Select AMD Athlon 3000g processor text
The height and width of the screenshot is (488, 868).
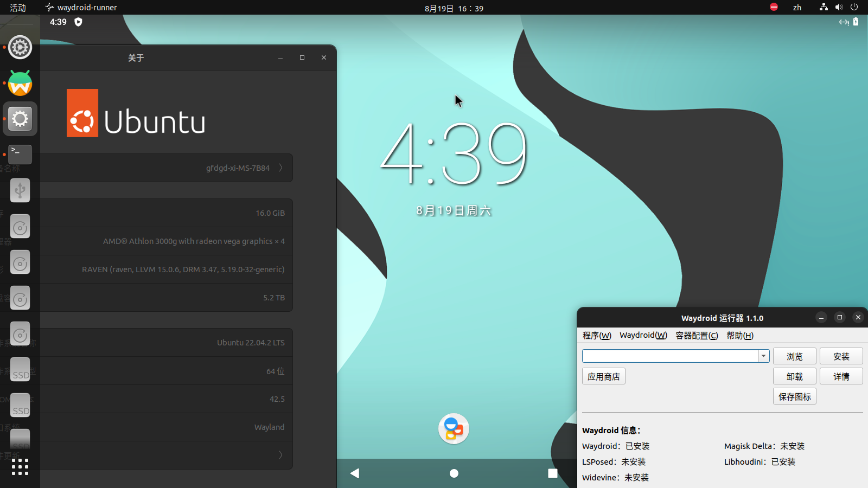pos(194,241)
